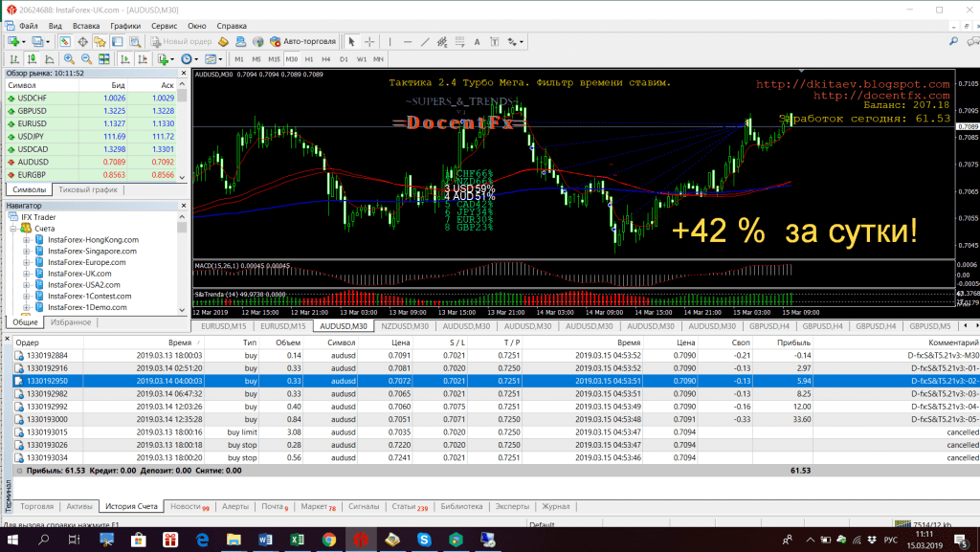Click the signals globe icon in the toolbar
Viewport: 980px width, 552px height.
[x=258, y=42]
